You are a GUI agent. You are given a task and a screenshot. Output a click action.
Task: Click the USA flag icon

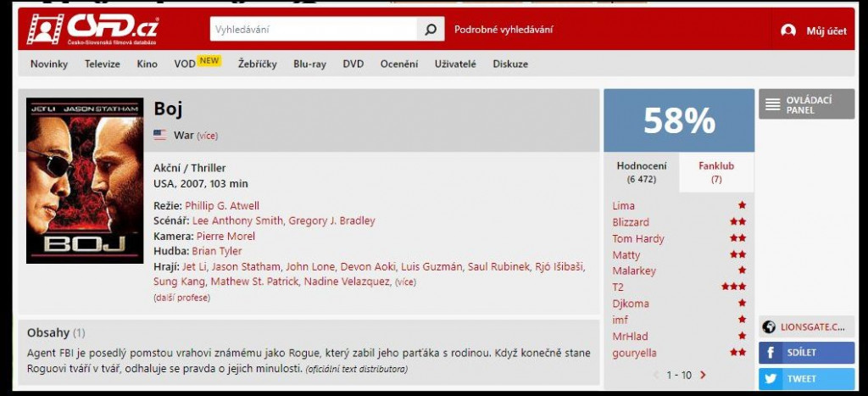coord(160,135)
